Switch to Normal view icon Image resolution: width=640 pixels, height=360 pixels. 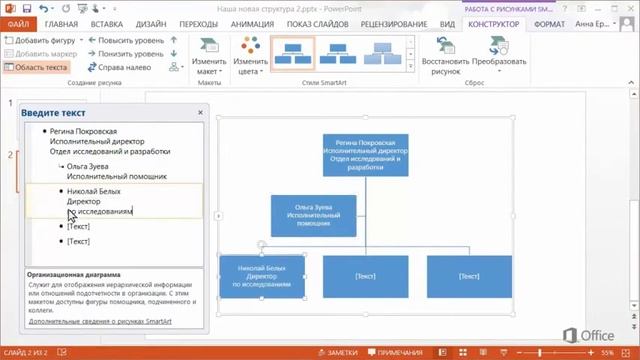(x=442, y=353)
